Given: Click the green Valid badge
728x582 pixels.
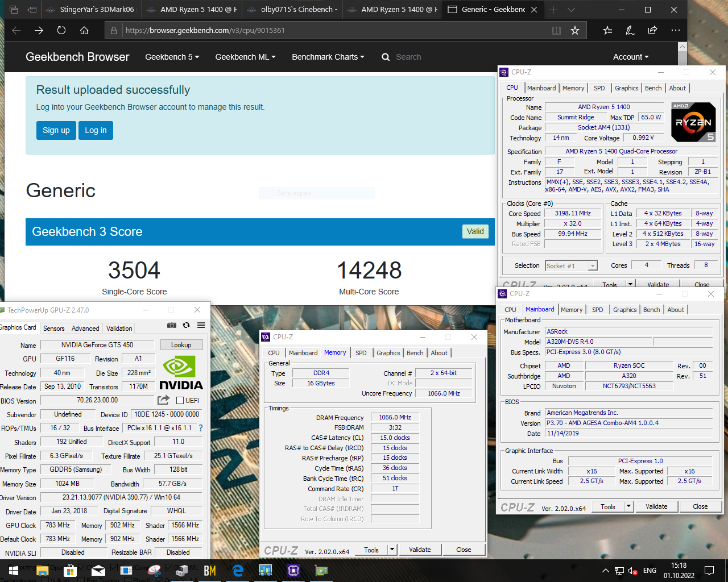Looking at the screenshot, I should tap(475, 231).
